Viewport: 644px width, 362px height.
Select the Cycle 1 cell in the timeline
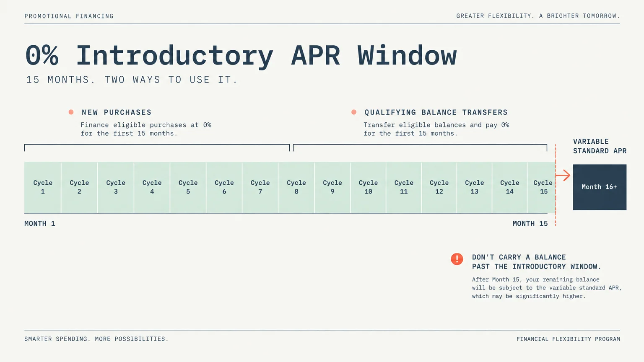tap(43, 187)
